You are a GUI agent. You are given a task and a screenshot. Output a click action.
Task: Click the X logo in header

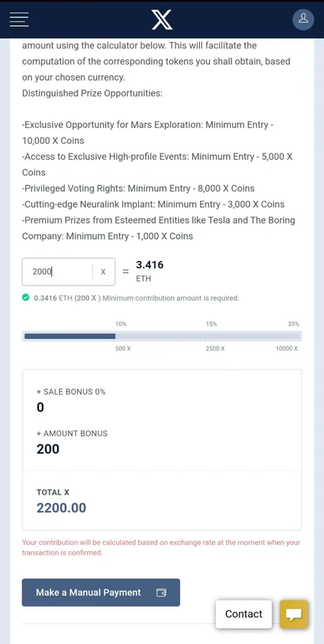162,20
